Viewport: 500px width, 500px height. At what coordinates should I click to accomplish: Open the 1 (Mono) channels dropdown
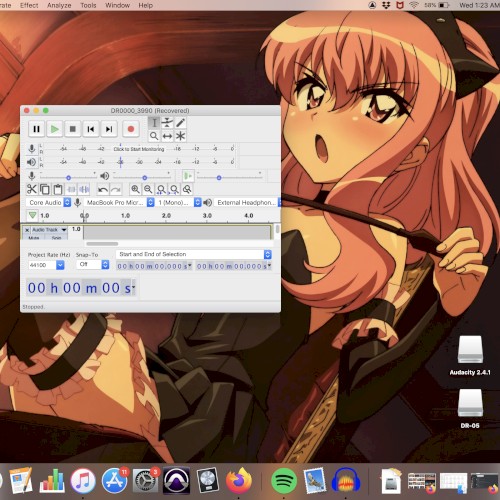click(x=178, y=202)
